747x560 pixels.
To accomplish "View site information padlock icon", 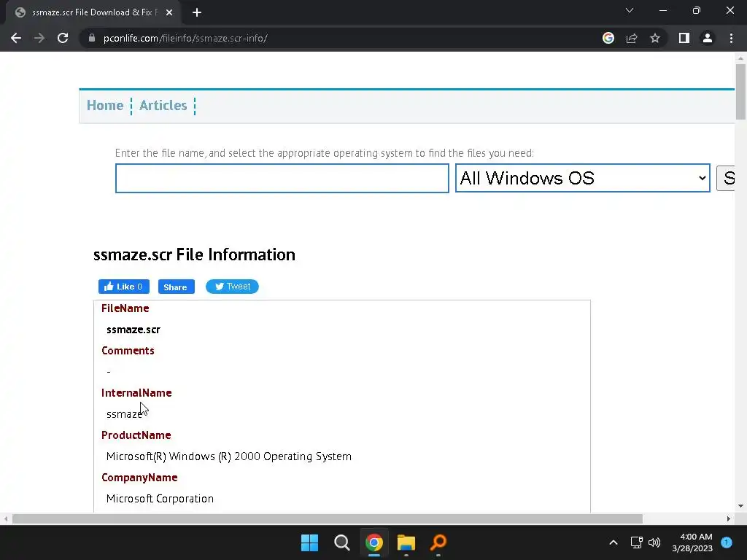I will [x=92, y=38].
